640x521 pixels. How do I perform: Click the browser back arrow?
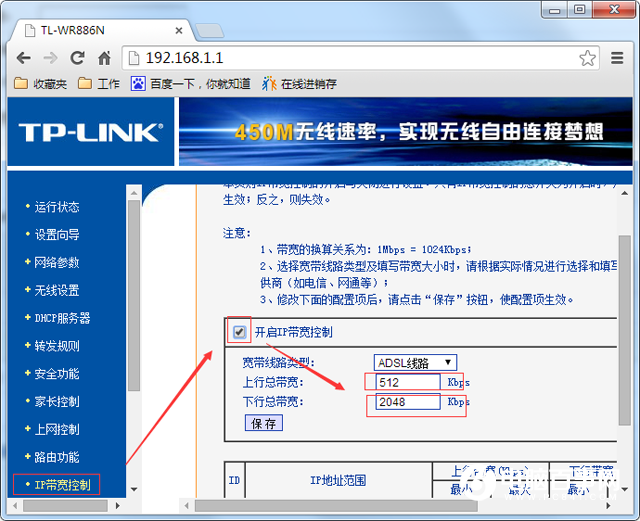23,58
